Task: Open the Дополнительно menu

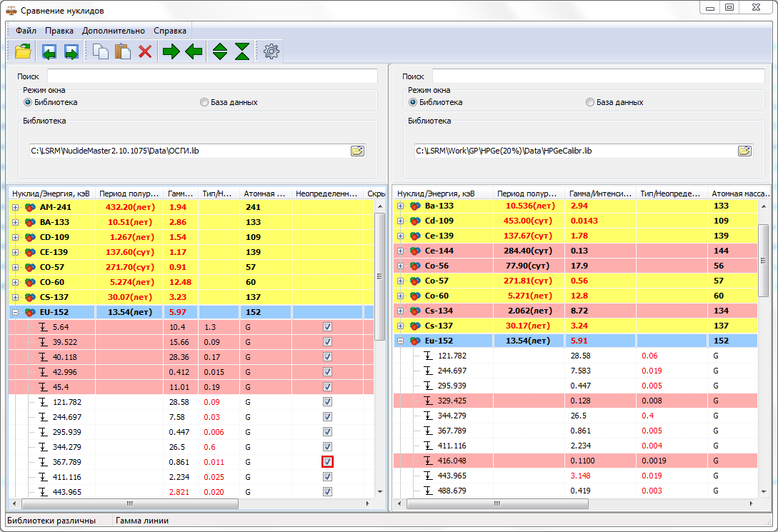Action: click(113, 31)
